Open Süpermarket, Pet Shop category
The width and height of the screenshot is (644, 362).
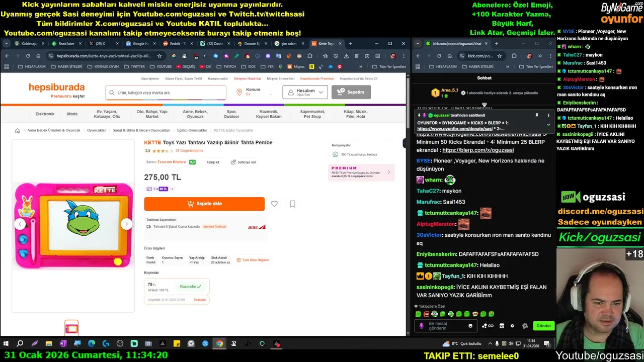pyautogui.click(x=312, y=114)
